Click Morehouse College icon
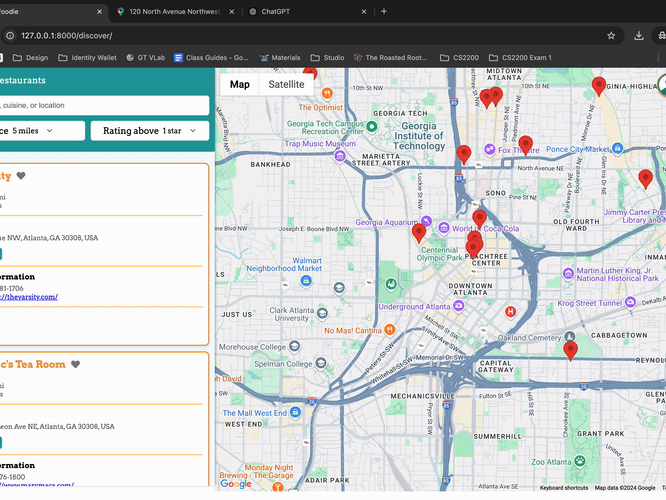Viewport: 666px width, 500px height. click(294, 346)
